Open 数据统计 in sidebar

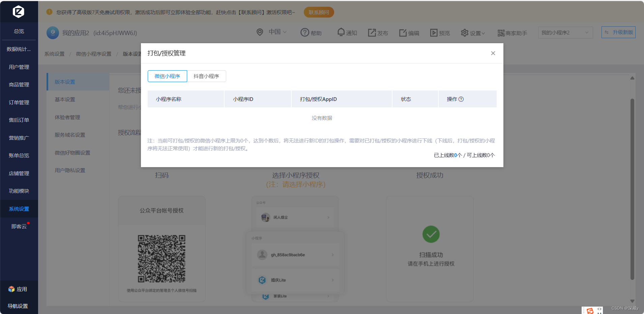[x=19, y=49]
